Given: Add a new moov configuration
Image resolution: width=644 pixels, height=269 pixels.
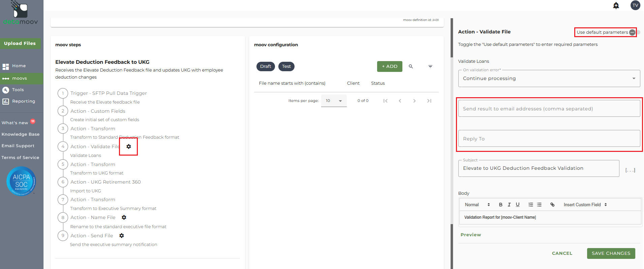Looking at the screenshot, I should click(390, 66).
